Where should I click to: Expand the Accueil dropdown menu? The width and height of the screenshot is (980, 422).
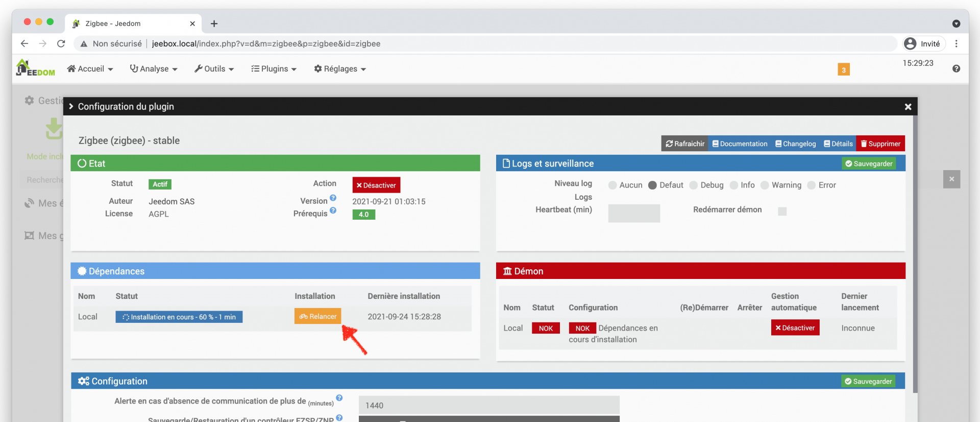click(90, 69)
